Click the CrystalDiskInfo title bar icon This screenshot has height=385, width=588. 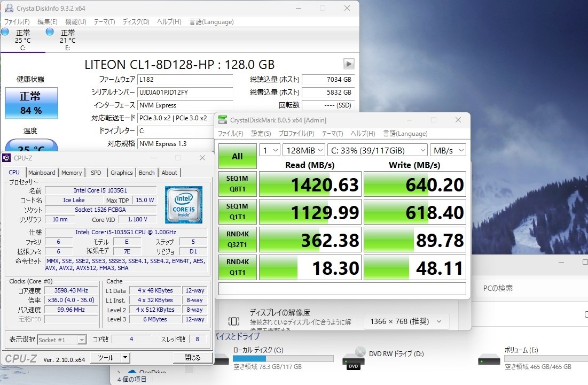9,8
